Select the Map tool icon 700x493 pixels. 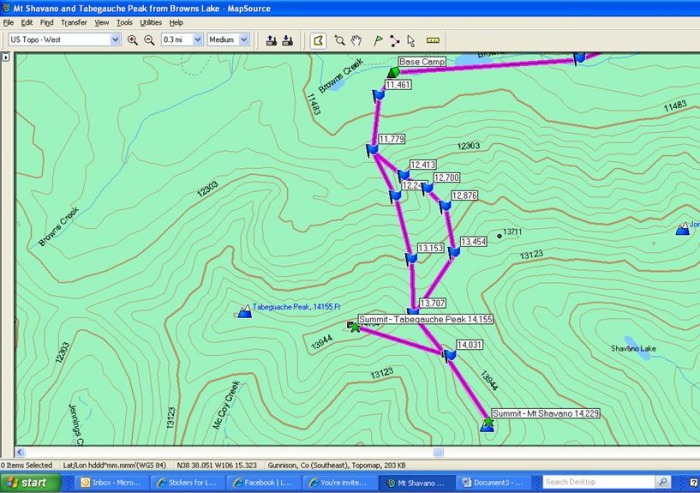[318, 41]
